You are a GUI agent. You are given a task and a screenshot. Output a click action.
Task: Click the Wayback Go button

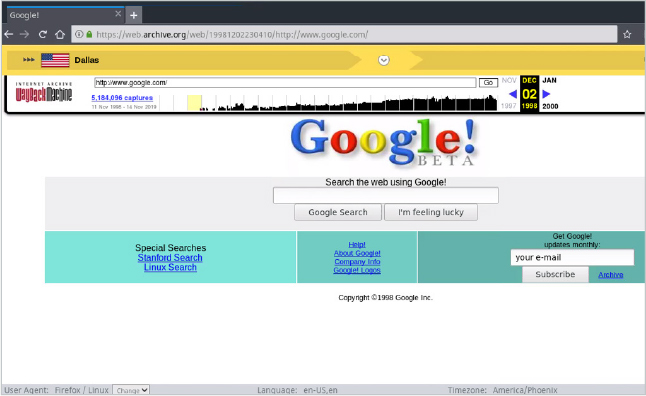pos(488,82)
